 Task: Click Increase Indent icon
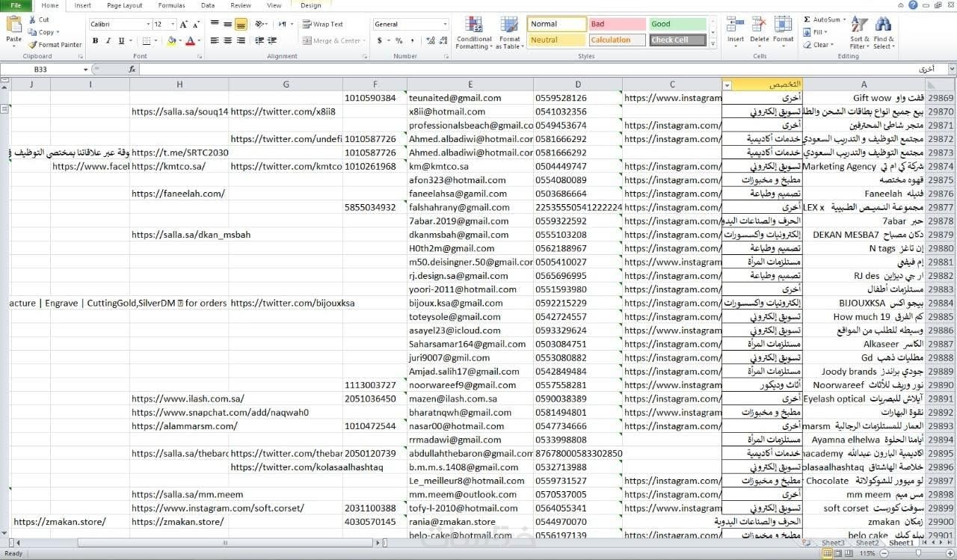(271, 41)
